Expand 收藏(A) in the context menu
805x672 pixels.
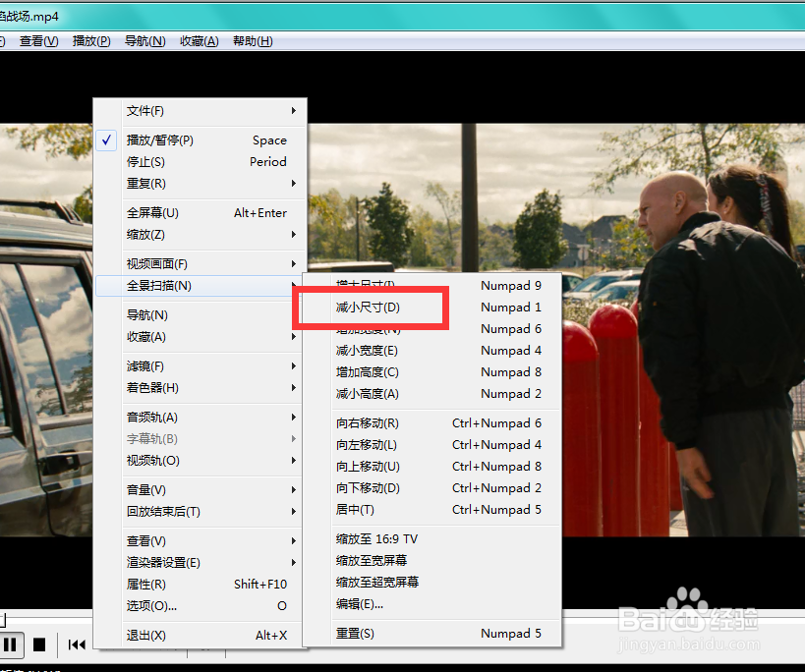(201, 337)
